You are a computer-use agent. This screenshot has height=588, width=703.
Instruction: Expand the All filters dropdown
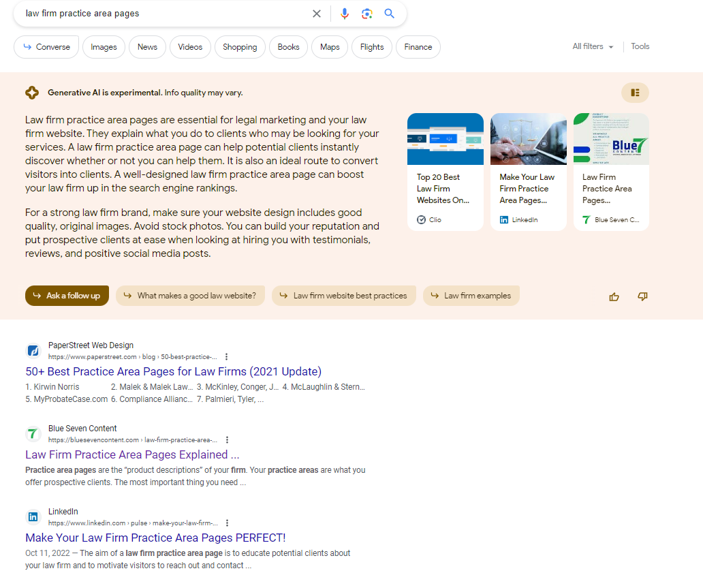point(593,46)
